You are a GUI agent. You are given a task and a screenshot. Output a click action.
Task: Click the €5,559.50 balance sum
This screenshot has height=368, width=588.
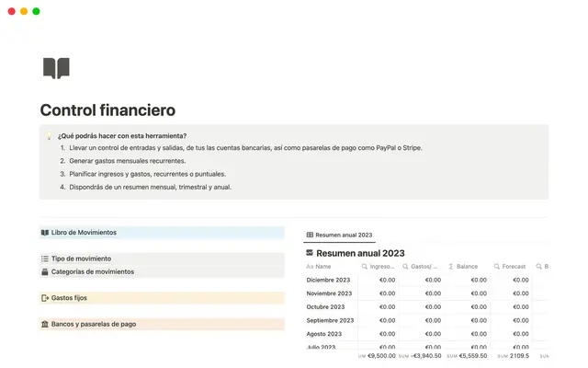(473, 356)
